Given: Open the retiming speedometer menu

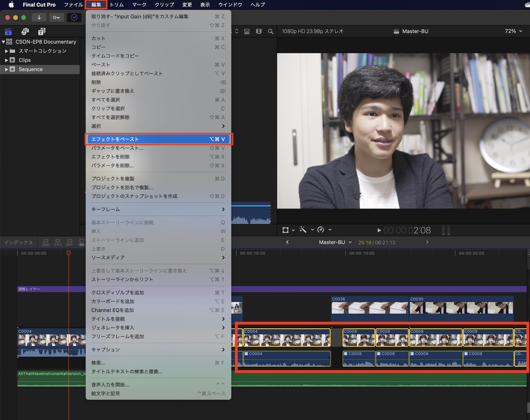Looking at the screenshot, I should click(x=321, y=230).
